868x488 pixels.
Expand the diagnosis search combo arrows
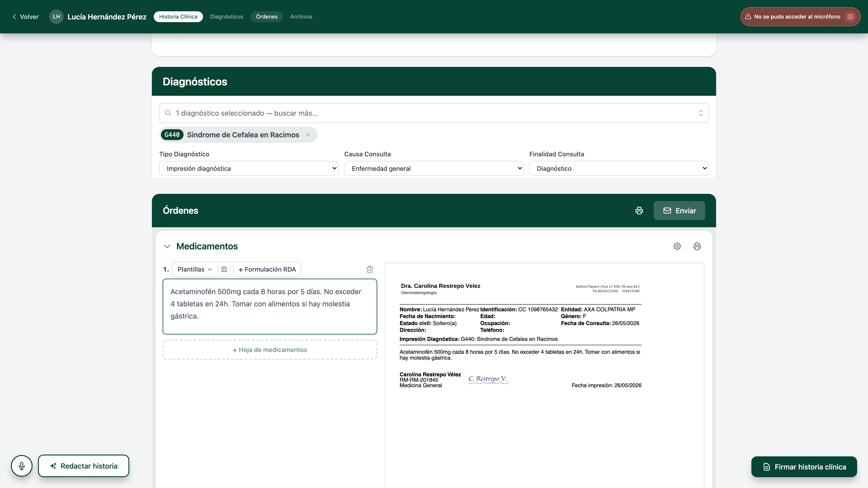(x=701, y=113)
